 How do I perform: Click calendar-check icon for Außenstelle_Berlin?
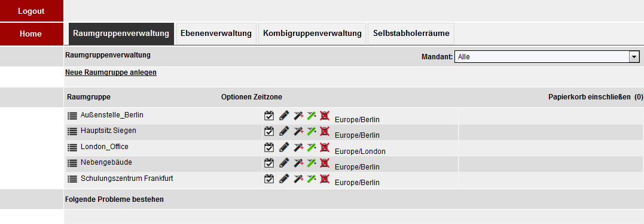tap(268, 116)
